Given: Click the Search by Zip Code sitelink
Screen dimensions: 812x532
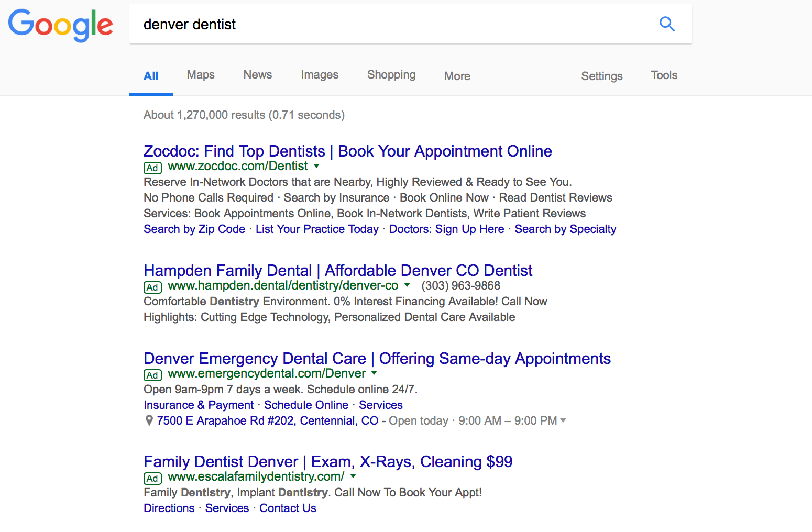Looking at the screenshot, I should point(194,229).
